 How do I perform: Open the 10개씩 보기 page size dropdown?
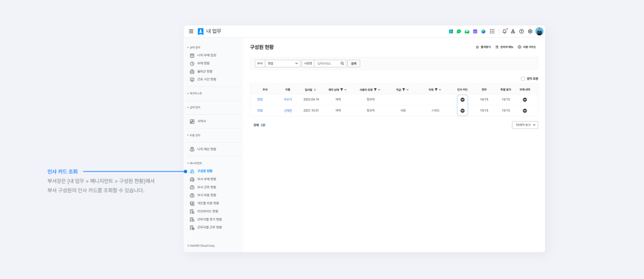[x=525, y=125]
